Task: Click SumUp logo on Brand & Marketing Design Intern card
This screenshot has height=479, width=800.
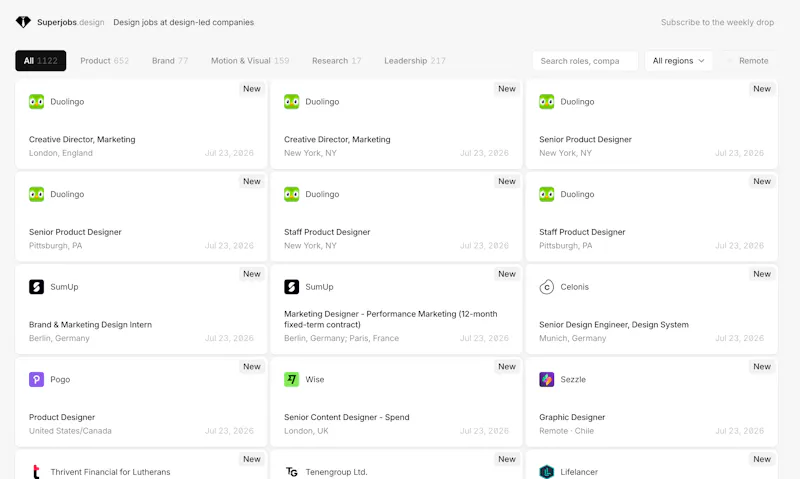Action: coord(36,287)
